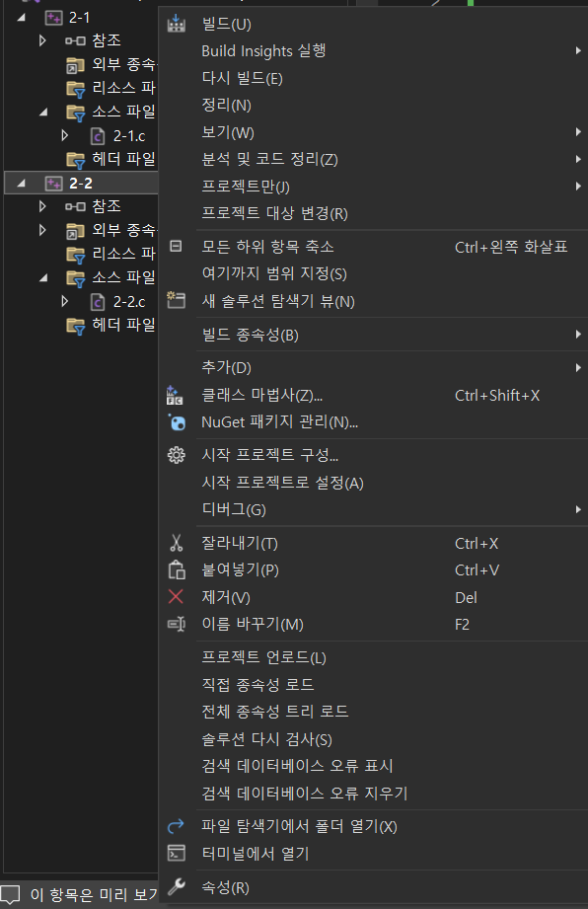This screenshot has height=909, width=588.
Task: Click the terminal icon for 터미널에서 열기
Action: coord(177,853)
